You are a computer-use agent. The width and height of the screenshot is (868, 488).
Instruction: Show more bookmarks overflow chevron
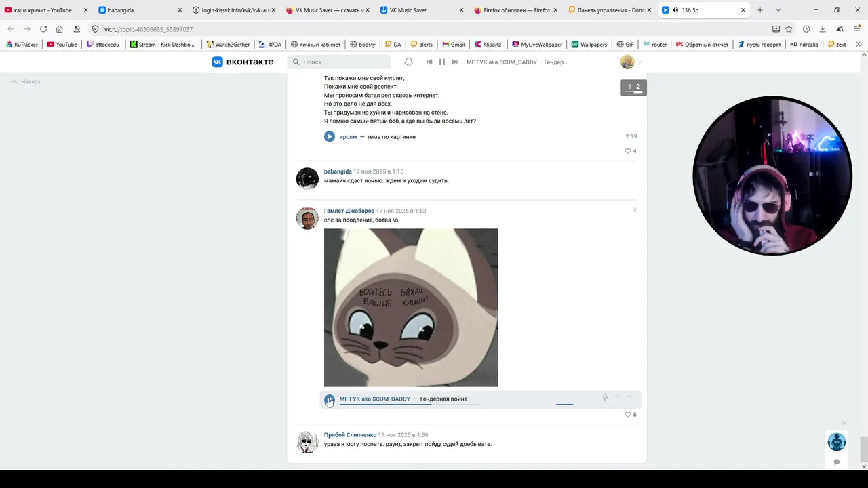coord(859,45)
